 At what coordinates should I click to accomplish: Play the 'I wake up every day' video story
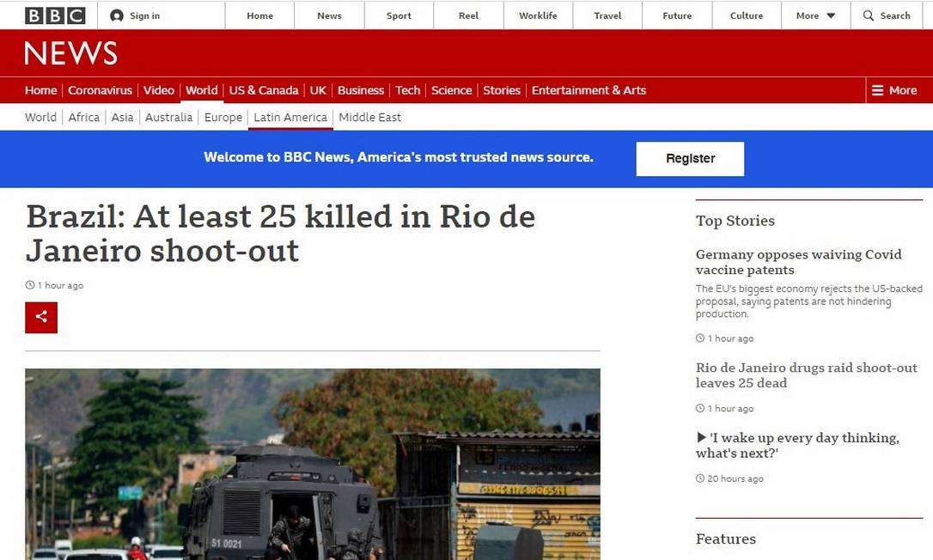[701, 438]
